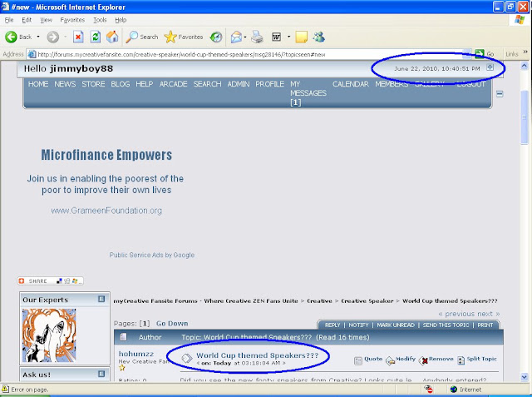Click SEND THIS TOPIC button
532x397 pixels.
point(446,325)
